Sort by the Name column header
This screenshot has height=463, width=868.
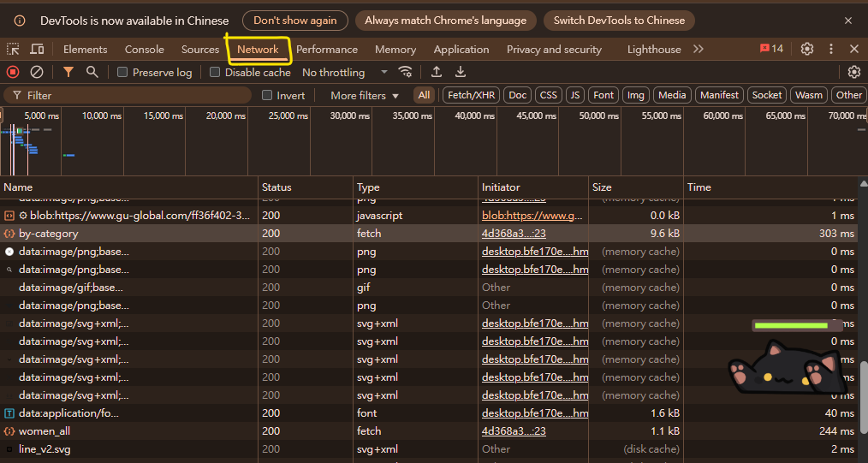[x=129, y=187]
